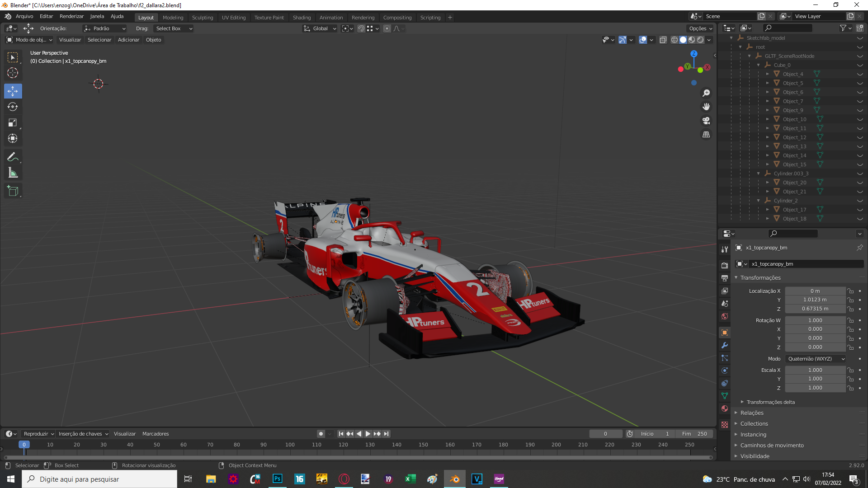Select the Measure tool
868x488 pixels.
13,173
